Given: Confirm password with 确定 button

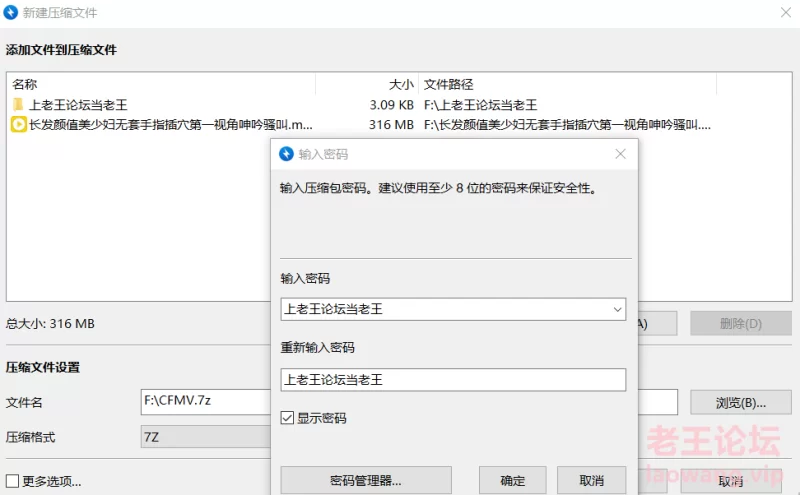Looking at the screenshot, I should [x=512, y=480].
